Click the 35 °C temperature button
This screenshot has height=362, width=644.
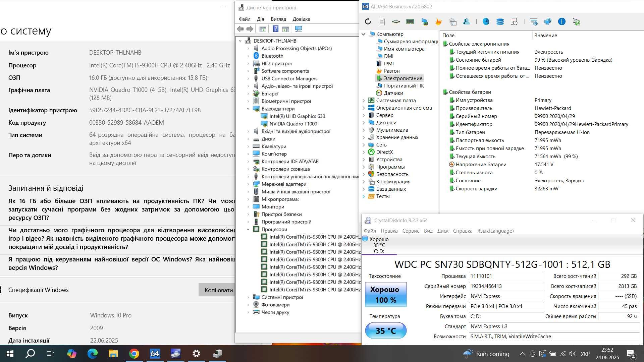pyautogui.click(x=386, y=330)
